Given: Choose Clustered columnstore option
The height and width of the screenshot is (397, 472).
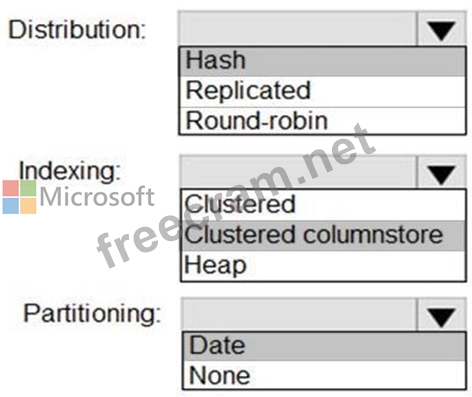Looking at the screenshot, I should click(323, 235).
